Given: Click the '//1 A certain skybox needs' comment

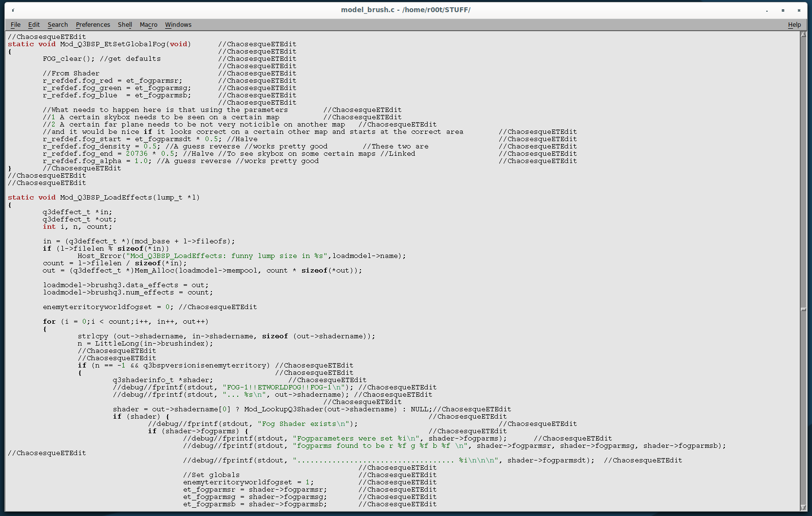Looking at the screenshot, I should coord(161,117).
